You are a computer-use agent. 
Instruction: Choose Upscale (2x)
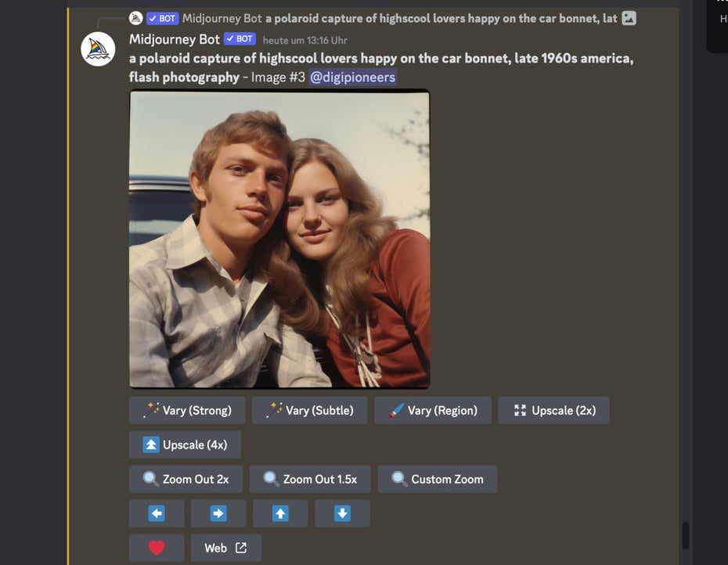553,410
